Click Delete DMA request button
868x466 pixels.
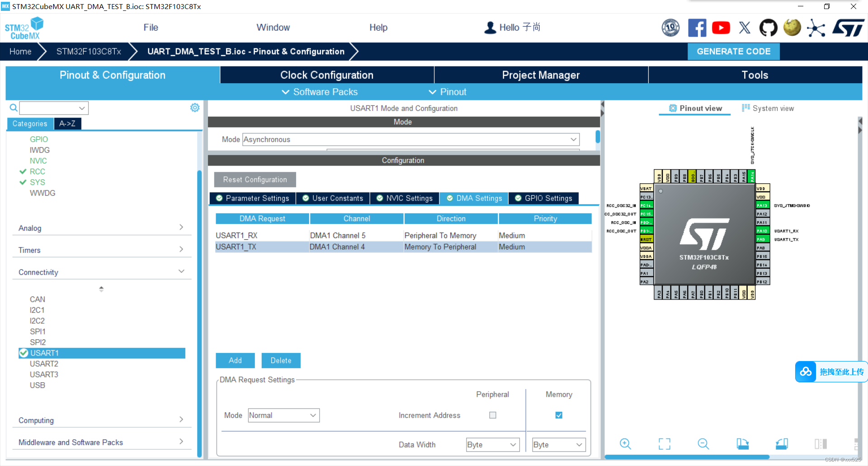coord(281,361)
